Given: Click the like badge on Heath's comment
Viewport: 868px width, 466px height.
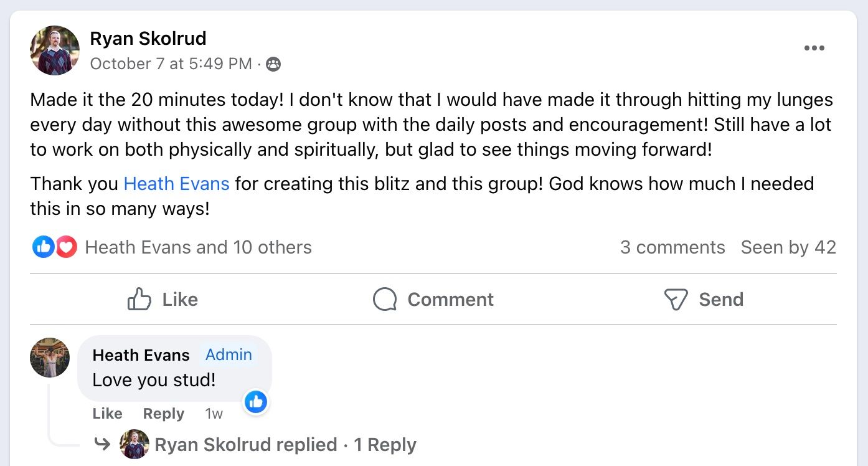Looking at the screenshot, I should tap(256, 402).
